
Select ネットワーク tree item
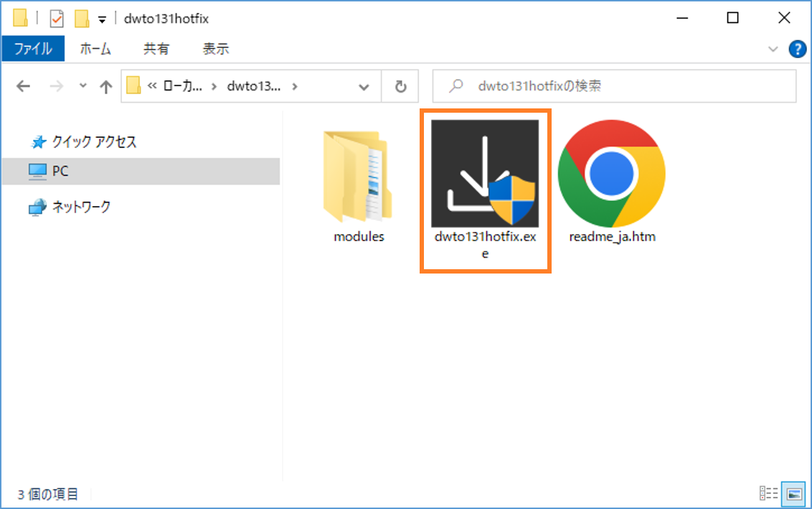click(81, 207)
